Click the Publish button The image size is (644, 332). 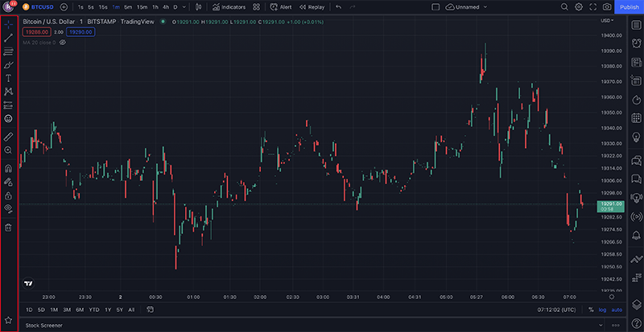(630, 7)
